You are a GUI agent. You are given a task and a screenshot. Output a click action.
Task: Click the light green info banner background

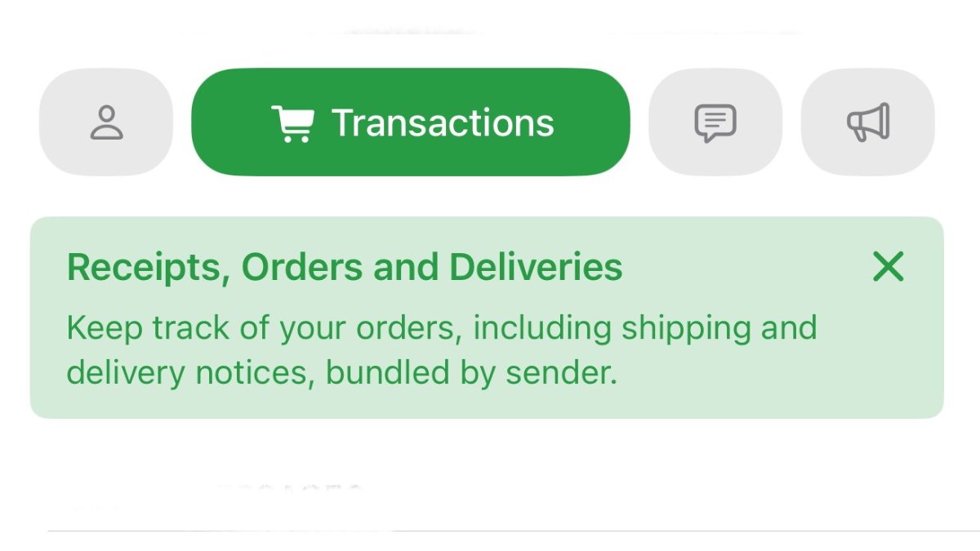click(x=487, y=318)
